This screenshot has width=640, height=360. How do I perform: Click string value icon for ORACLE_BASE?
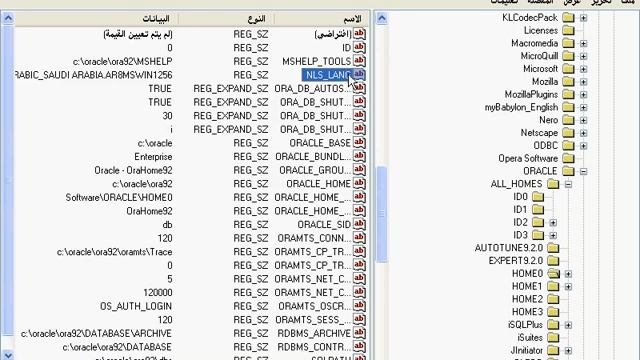point(359,143)
